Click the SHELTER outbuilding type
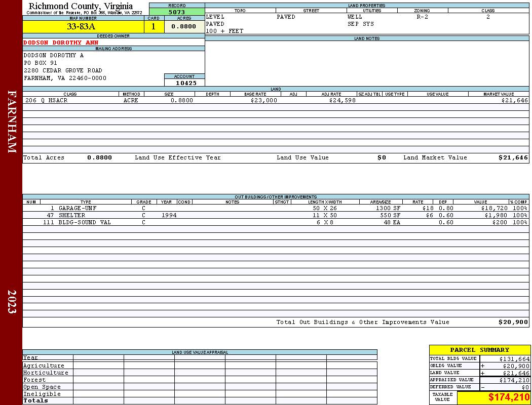The height and width of the screenshot is (405, 532). (72, 216)
